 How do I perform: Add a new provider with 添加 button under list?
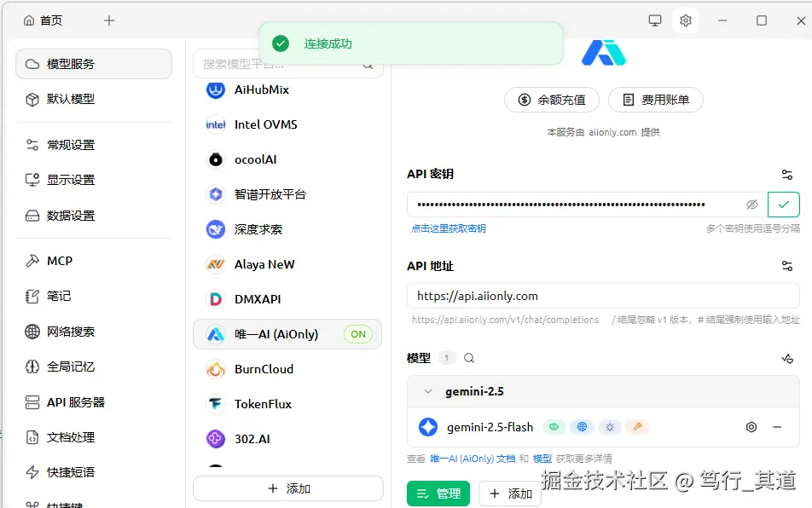[288, 489]
